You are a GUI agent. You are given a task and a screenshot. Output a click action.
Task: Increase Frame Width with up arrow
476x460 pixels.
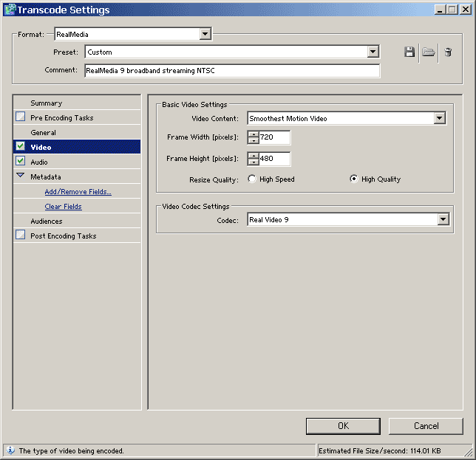(254, 134)
